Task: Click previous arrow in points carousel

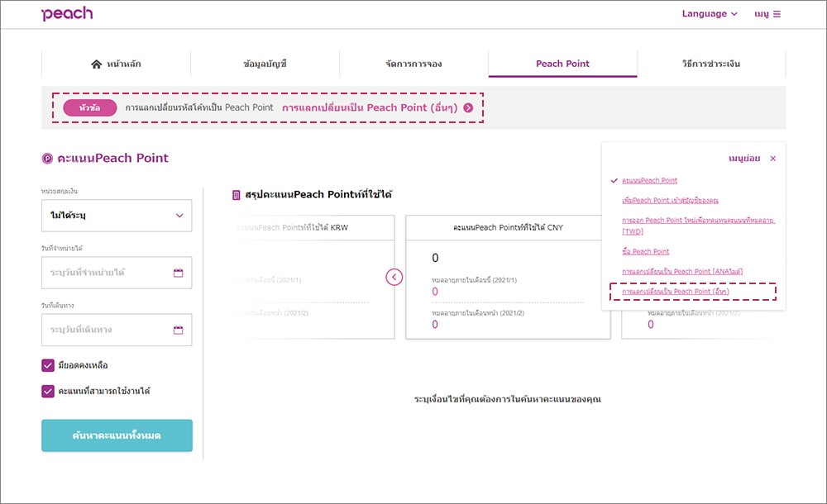Action: [x=394, y=277]
